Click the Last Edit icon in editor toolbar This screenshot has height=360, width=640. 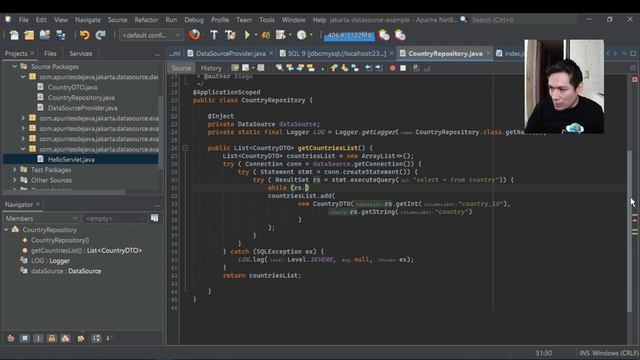(235, 68)
